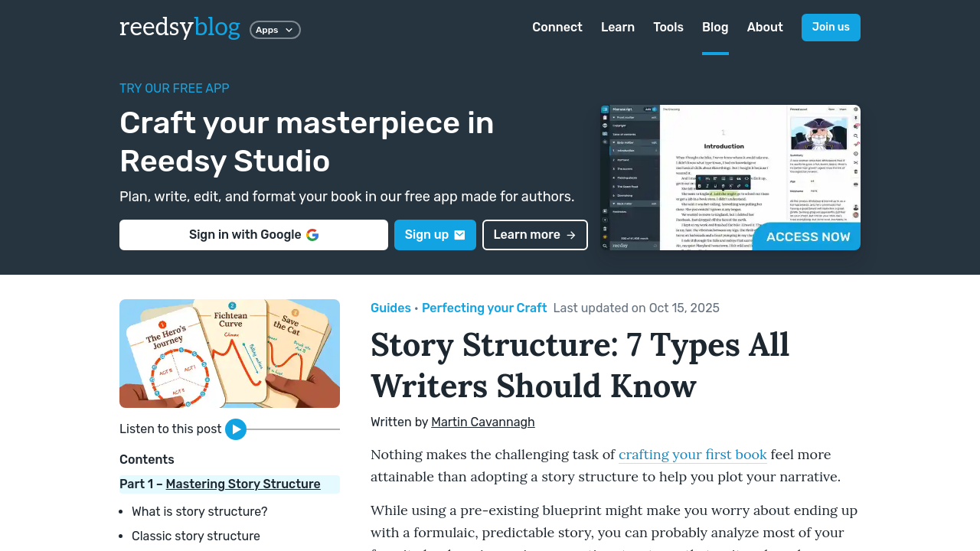Open the Guides category link
This screenshot has width=980, height=551.
[390, 308]
